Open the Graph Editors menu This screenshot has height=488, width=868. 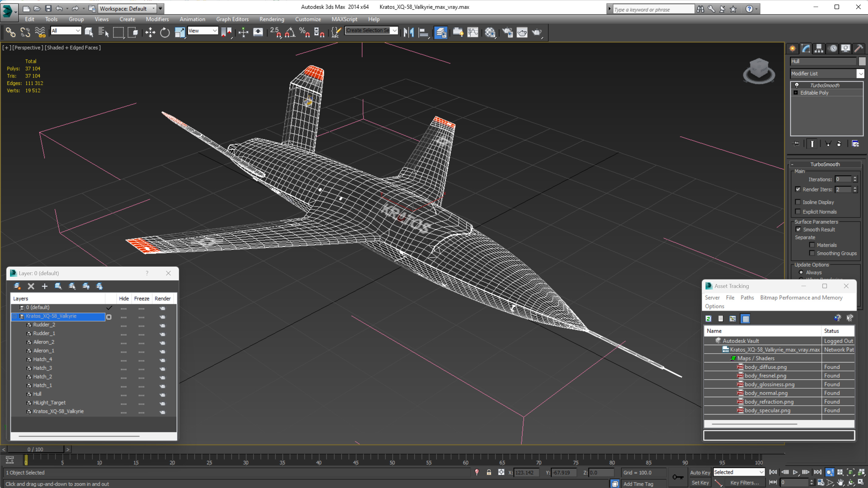click(232, 19)
